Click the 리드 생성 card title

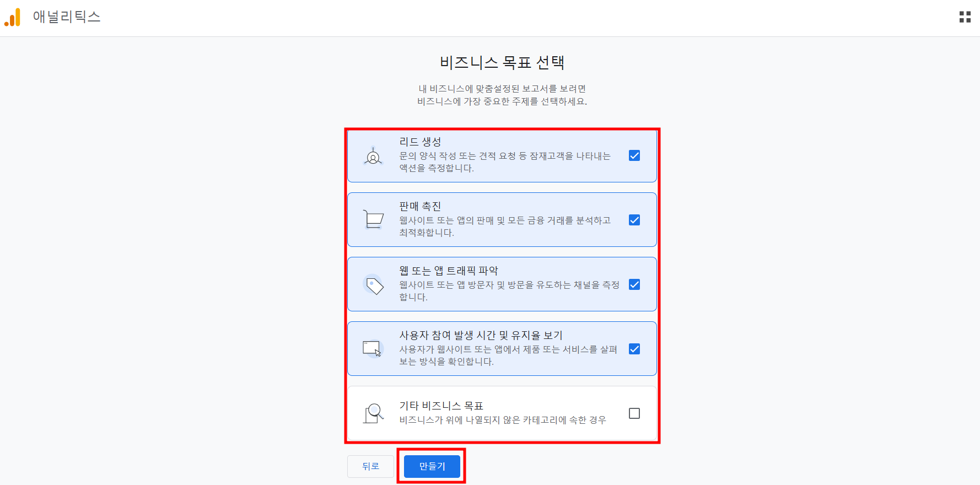tap(420, 142)
